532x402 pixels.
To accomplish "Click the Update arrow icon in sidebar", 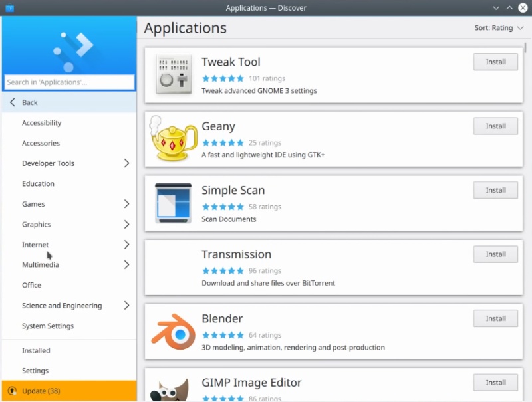I will pos(12,391).
